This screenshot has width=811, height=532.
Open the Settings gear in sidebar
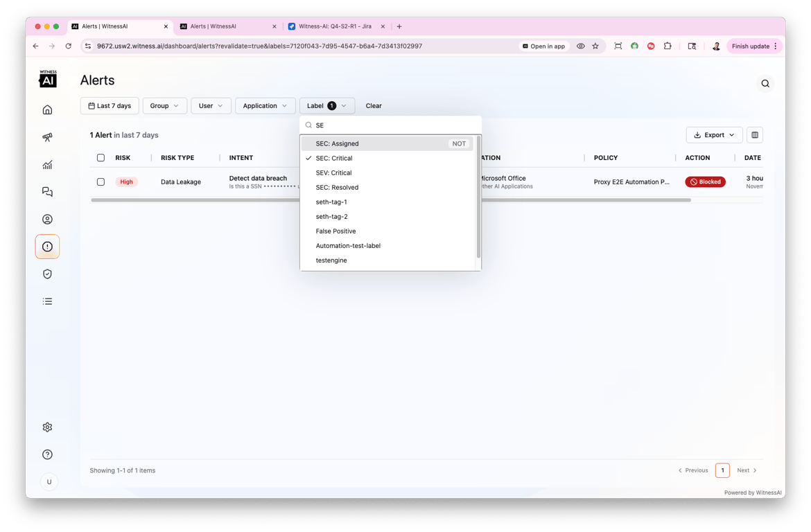click(47, 427)
